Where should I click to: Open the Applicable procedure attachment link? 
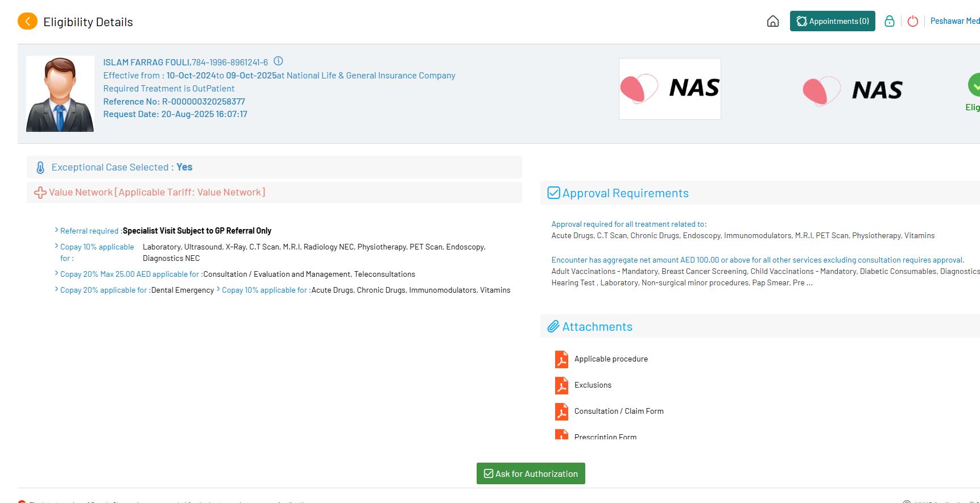[611, 359]
